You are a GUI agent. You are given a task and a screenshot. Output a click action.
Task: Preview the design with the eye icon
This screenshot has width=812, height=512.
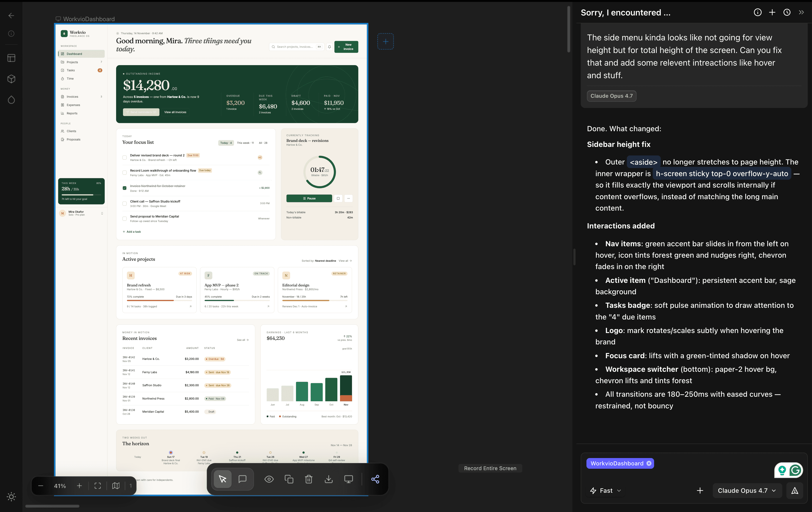pyautogui.click(x=269, y=479)
